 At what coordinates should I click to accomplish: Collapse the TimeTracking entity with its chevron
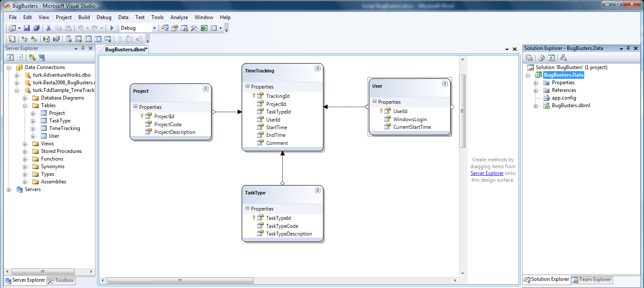(318, 69)
